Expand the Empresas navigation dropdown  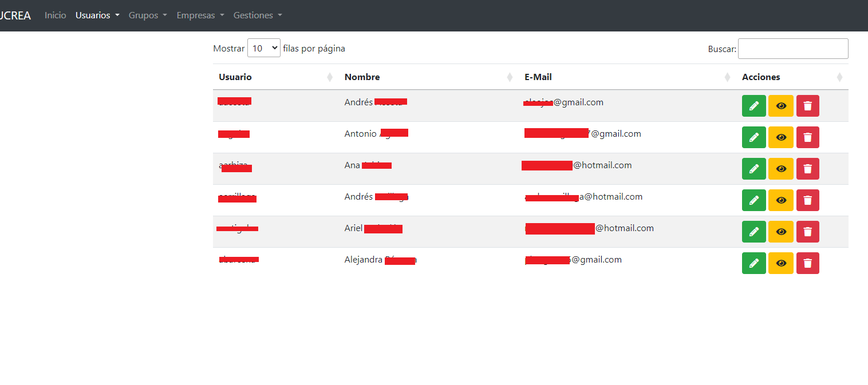[x=200, y=15]
